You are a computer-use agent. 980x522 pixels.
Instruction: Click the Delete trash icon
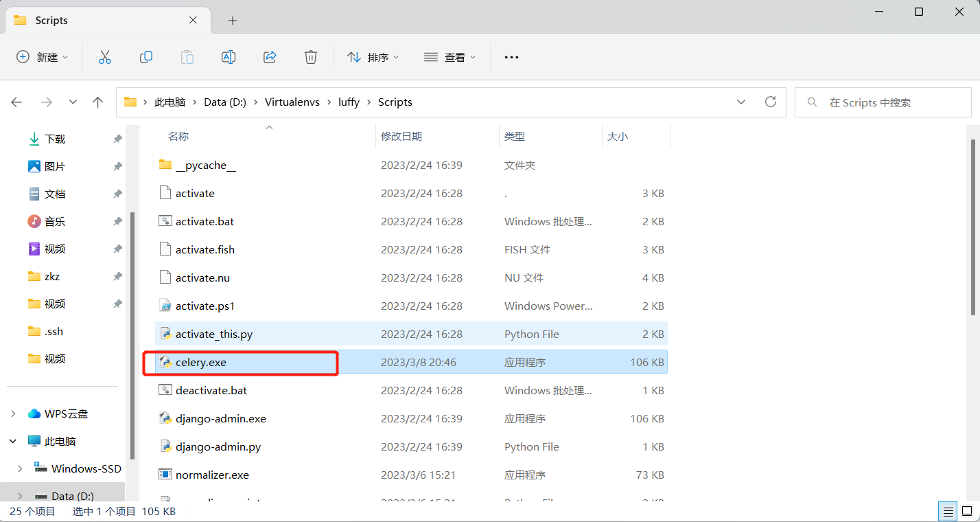coord(311,57)
